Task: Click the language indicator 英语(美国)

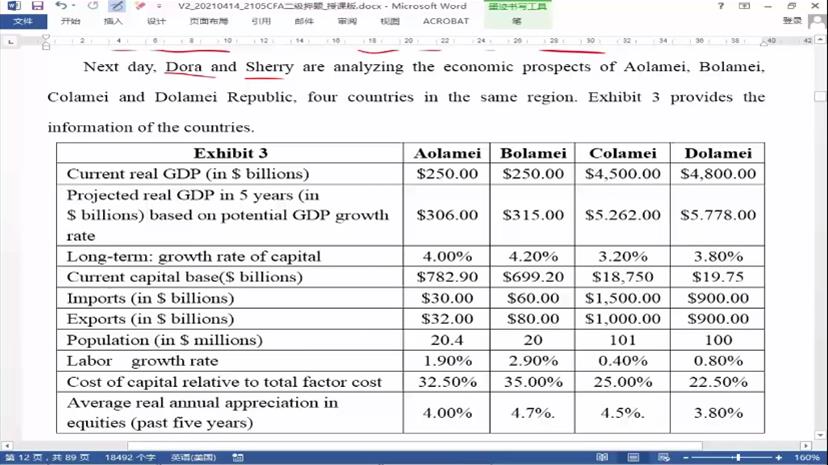Action: coord(193,457)
